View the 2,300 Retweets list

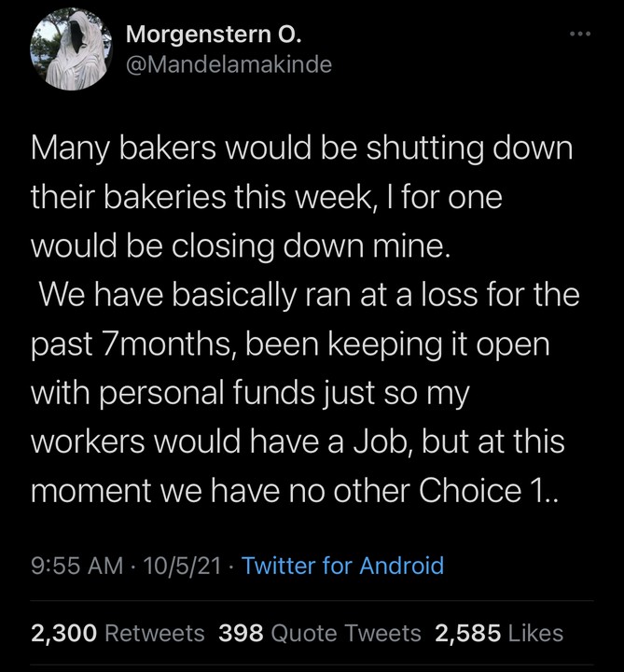[x=118, y=633]
